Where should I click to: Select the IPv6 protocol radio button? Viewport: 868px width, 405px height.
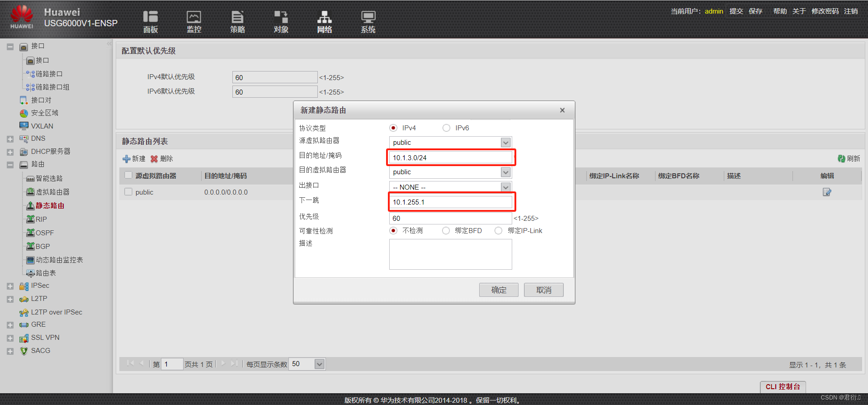(x=446, y=128)
